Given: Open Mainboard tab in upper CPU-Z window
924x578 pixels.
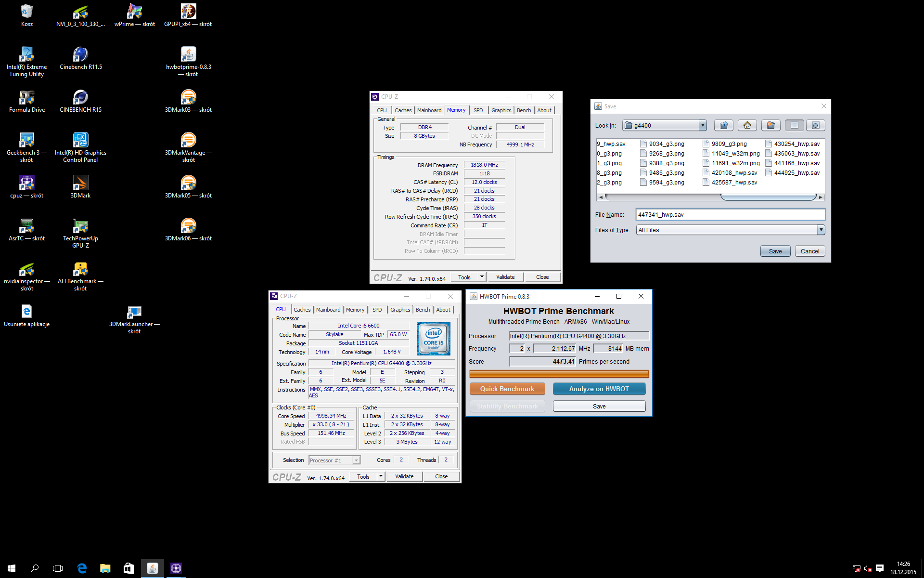Looking at the screenshot, I should (429, 110).
